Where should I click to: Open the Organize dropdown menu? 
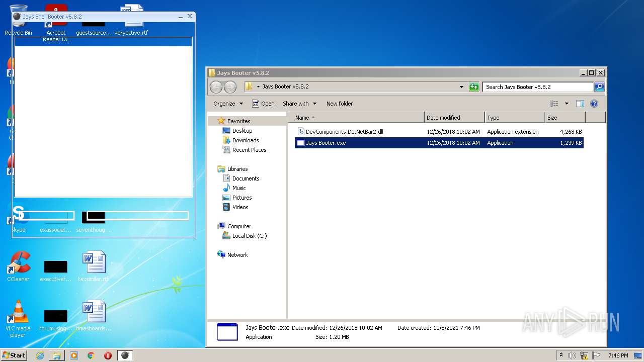pos(228,104)
